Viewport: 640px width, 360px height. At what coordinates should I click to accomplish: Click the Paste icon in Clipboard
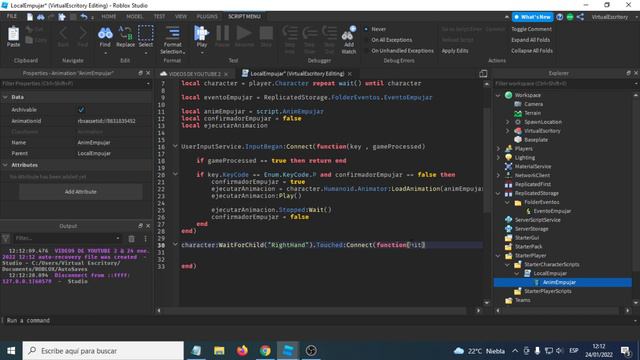[x=13, y=34]
